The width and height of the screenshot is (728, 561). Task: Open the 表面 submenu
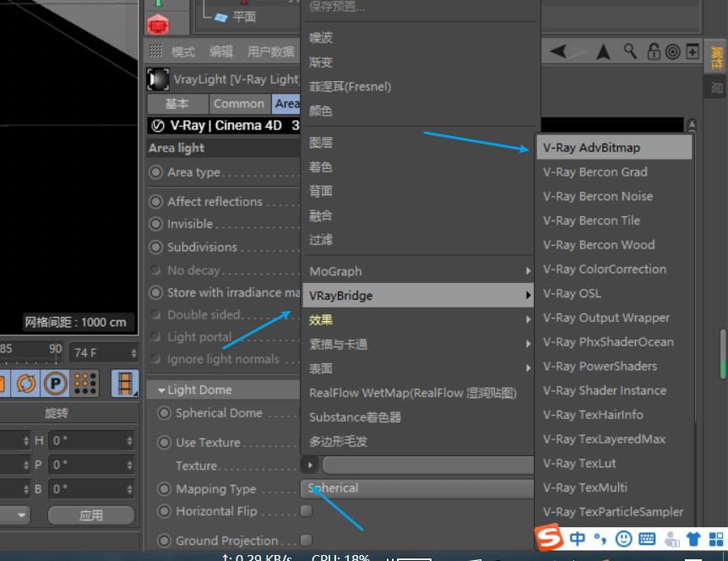418,368
